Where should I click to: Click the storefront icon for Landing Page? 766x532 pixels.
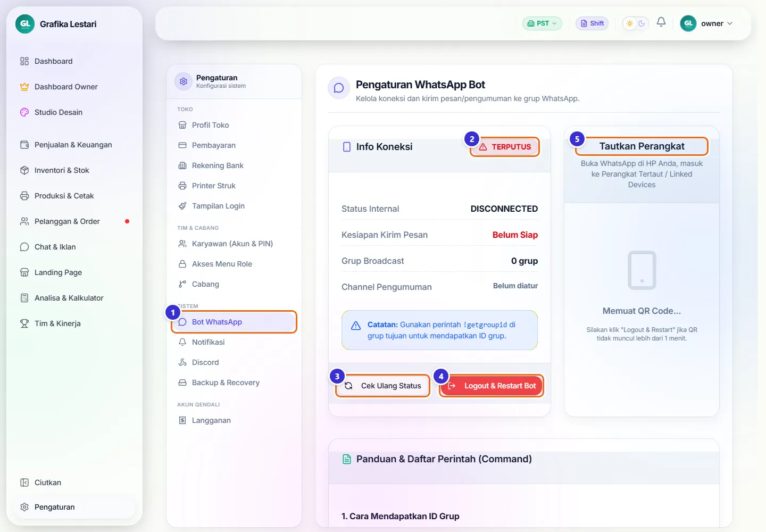[24, 272]
